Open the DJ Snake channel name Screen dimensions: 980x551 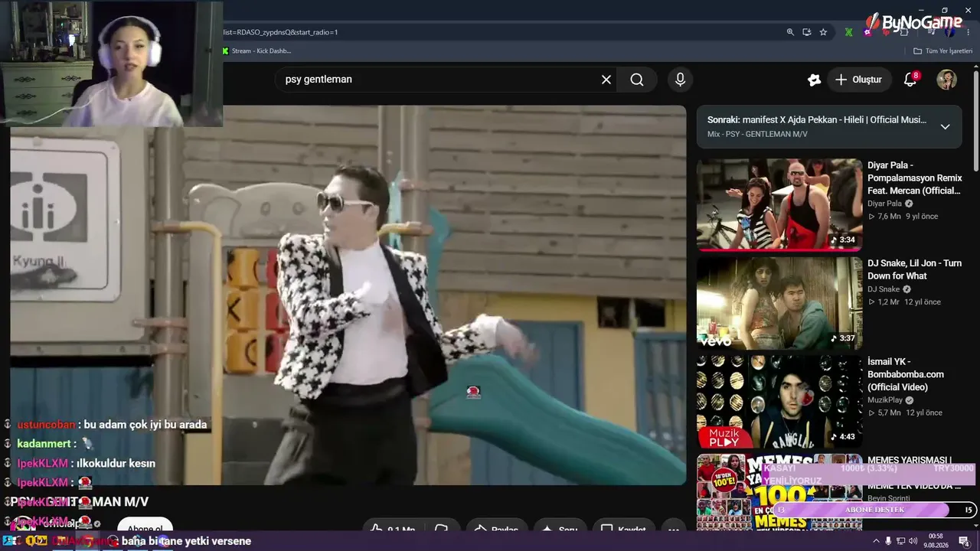coord(884,289)
